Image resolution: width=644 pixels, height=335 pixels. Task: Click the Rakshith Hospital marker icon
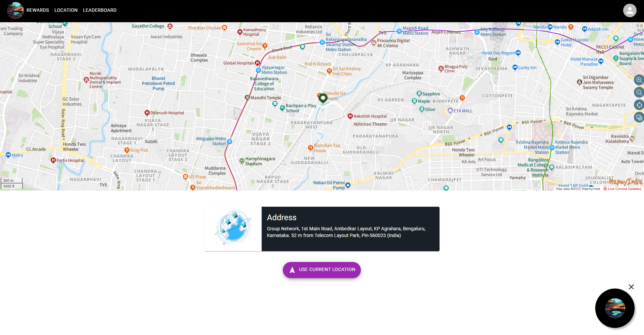coord(350,116)
